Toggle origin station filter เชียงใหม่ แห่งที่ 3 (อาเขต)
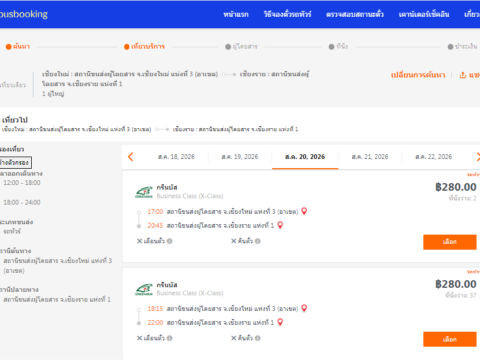 (x=58, y=265)
